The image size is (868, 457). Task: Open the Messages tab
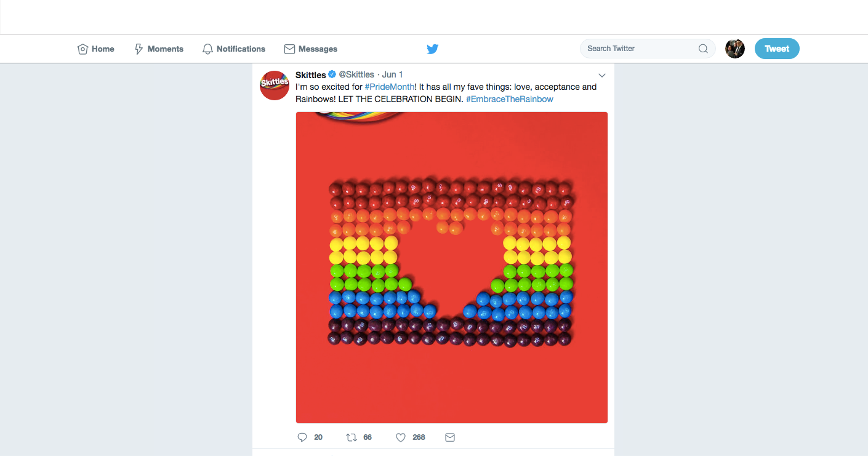coord(311,49)
